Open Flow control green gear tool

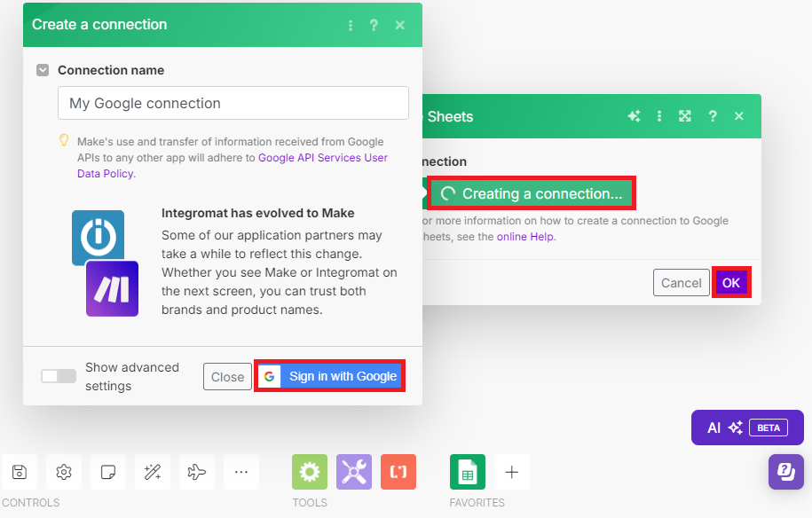pyautogui.click(x=310, y=472)
